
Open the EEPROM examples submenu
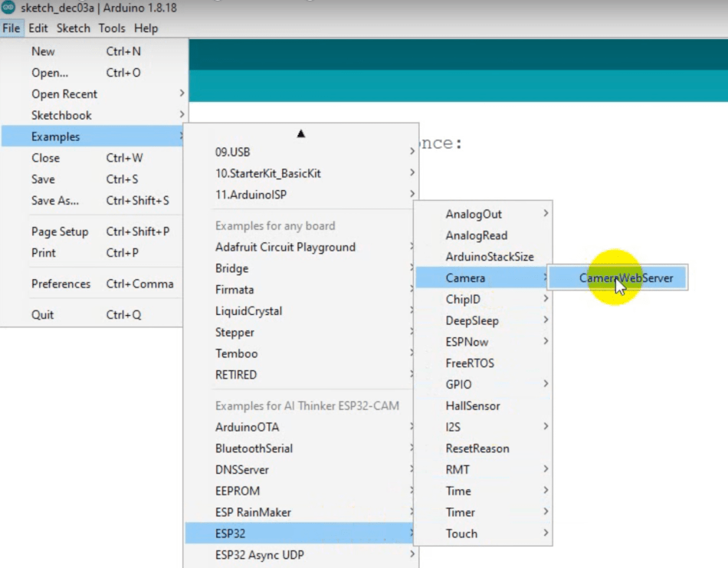(x=300, y=491)
